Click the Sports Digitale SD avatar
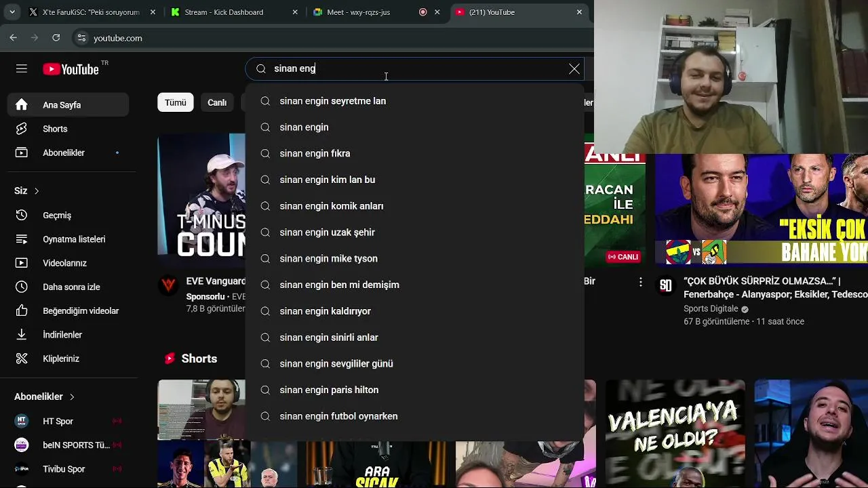This screenshot has height=488, width=868. 666,285
